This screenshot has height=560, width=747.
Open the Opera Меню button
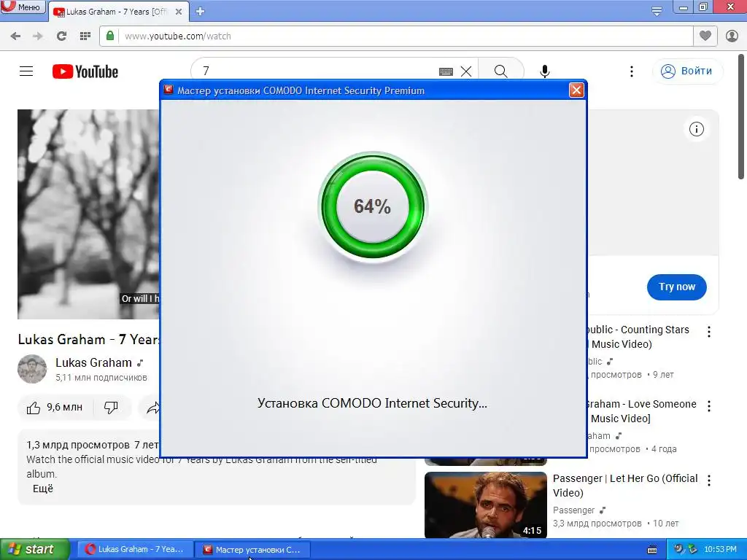(23, 7)
